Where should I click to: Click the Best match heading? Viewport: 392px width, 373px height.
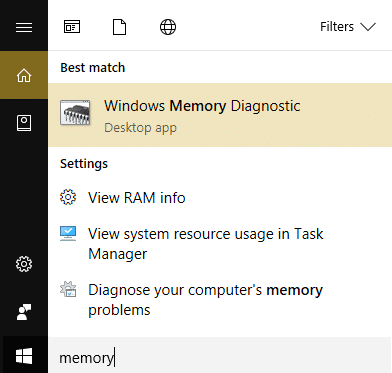point(93,68)
